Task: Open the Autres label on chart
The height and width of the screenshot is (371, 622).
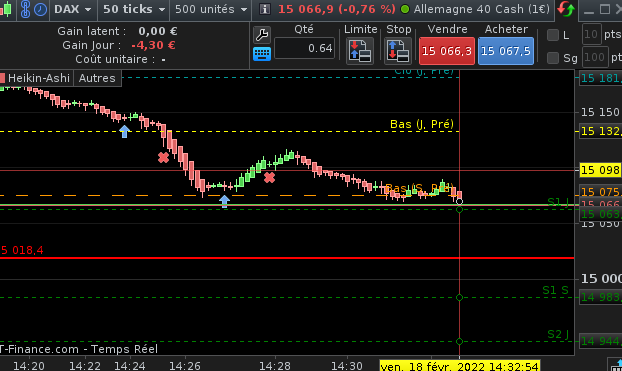Action: coord(97,78)
